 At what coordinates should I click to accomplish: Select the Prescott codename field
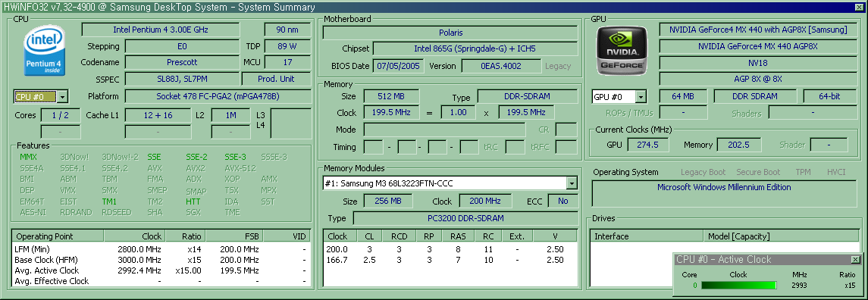point(182,63)
